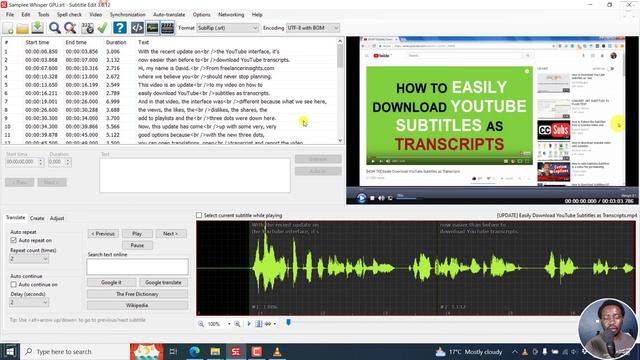The width and height of the screenshot is (640, 360).
Task: Click the Search text online input field
Action: click(x=137, y=267)
